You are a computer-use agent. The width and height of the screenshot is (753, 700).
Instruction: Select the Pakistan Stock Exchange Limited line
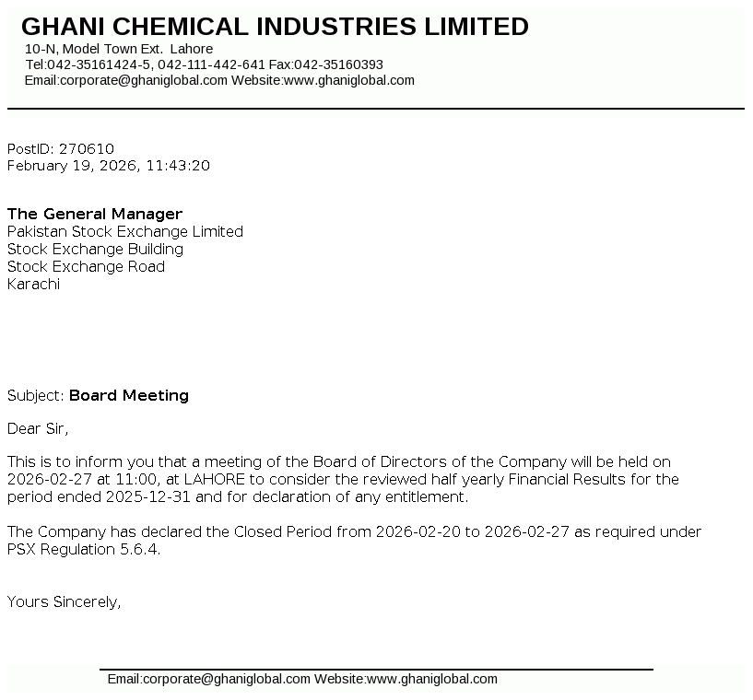pos(125,231)
